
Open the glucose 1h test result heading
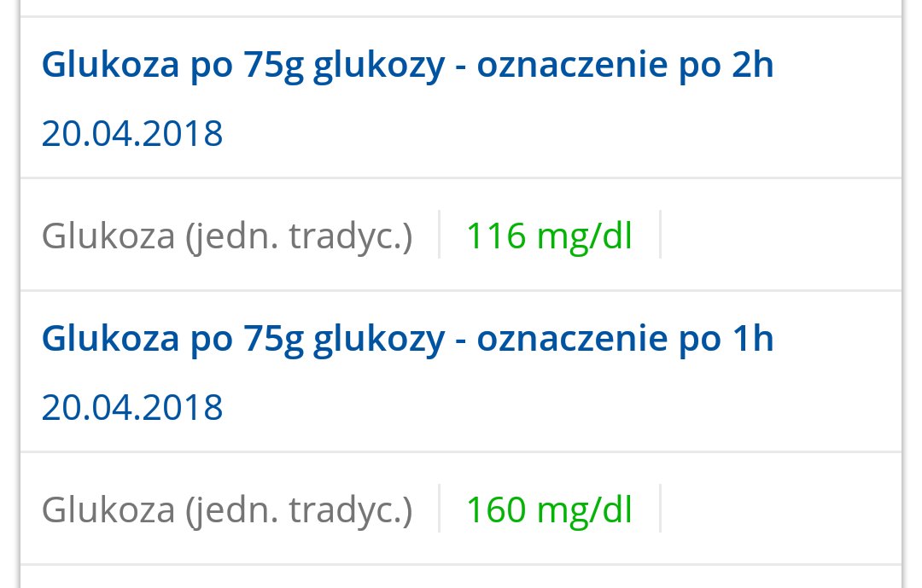coord(407,339)
